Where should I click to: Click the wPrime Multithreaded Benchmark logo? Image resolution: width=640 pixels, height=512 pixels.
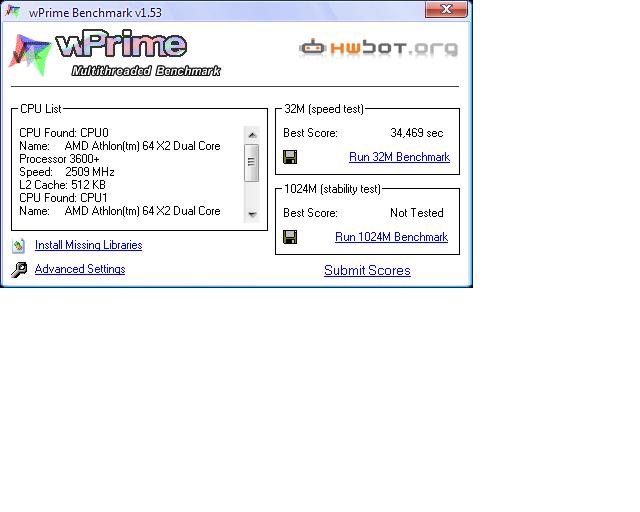click(116, 53)
